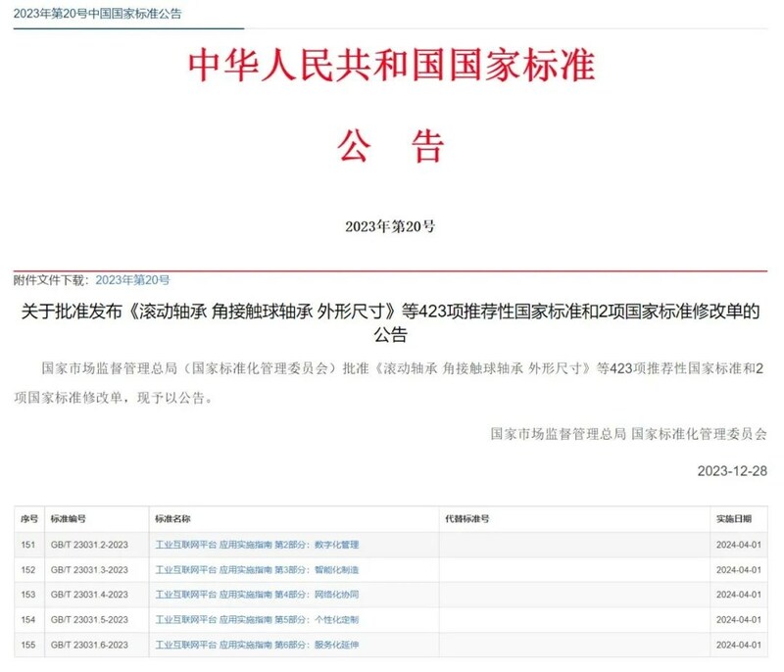The image size is (784, 672).
Task: Click the 序号 column header
Action: (28, 519)
